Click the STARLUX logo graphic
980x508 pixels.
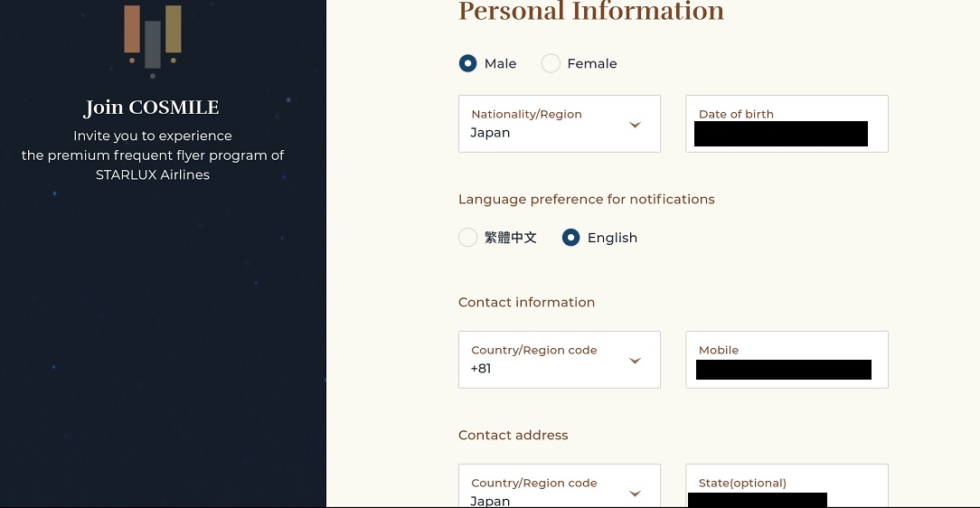pos(153,41)
